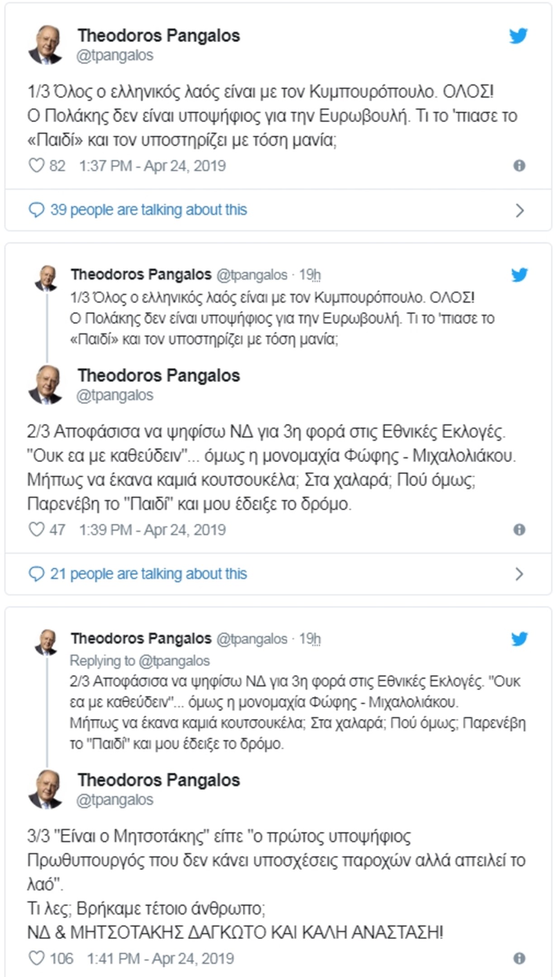Like the 2/3 tweet with 47 likes

37,530
